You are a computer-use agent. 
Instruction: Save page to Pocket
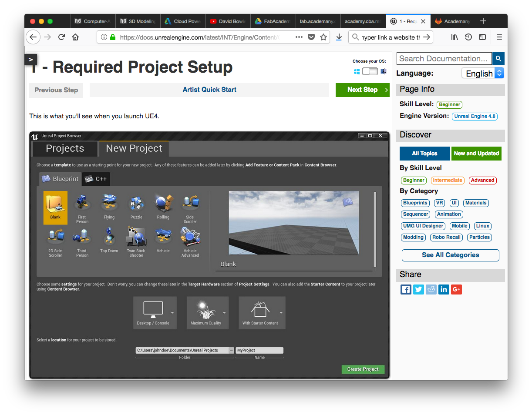point(311,37)
